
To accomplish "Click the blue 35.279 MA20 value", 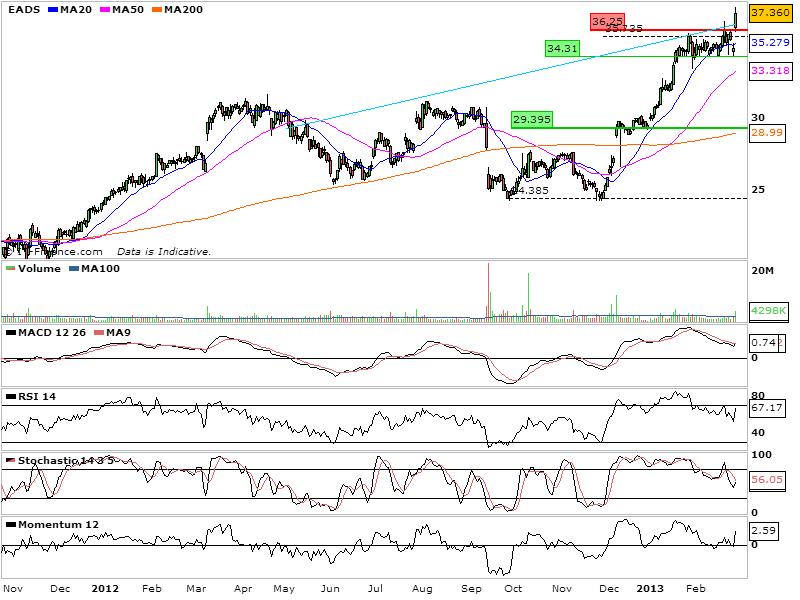I will coord(770,43).
